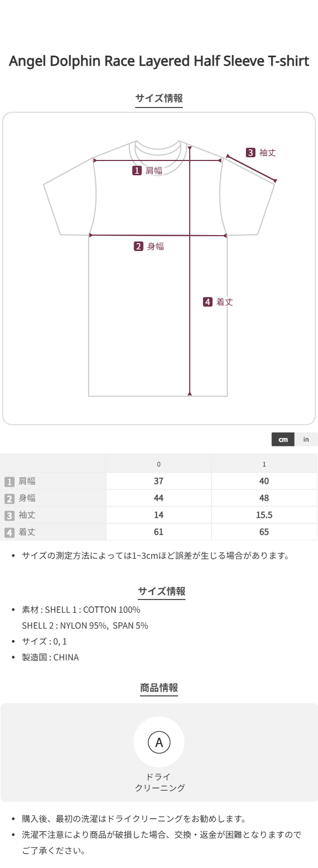Select the size 0 column header

point(158,464)
